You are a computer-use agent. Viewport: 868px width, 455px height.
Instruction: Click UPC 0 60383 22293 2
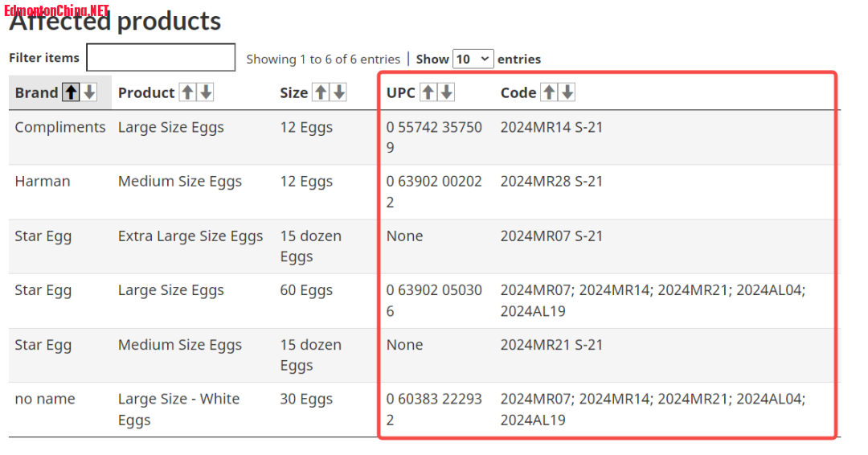(x=434, y=409)
